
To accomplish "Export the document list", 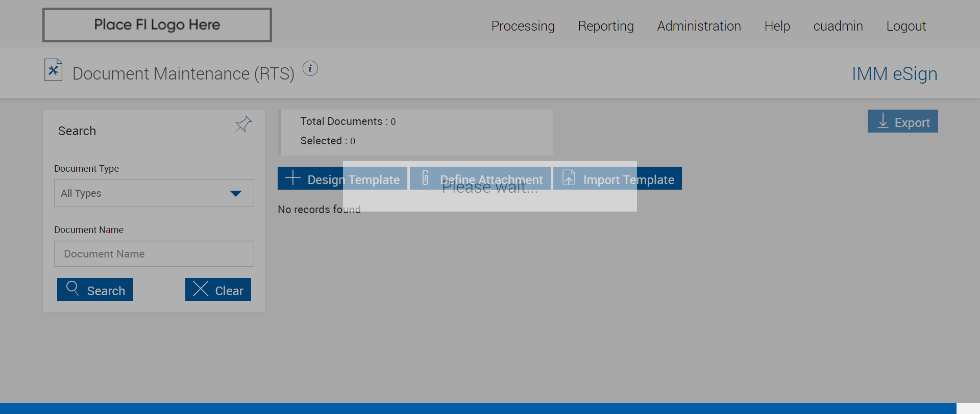I will pyautogui.click(x=903, y=121).
